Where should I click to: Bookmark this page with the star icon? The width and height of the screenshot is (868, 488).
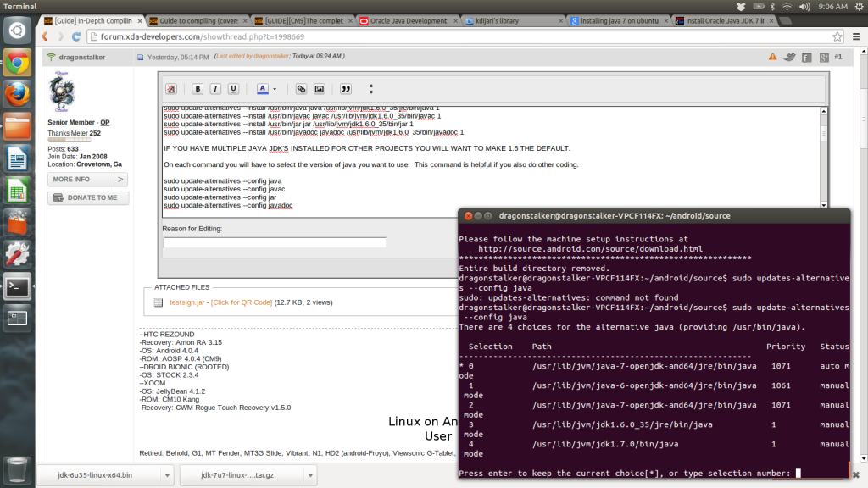pos(837,36)
